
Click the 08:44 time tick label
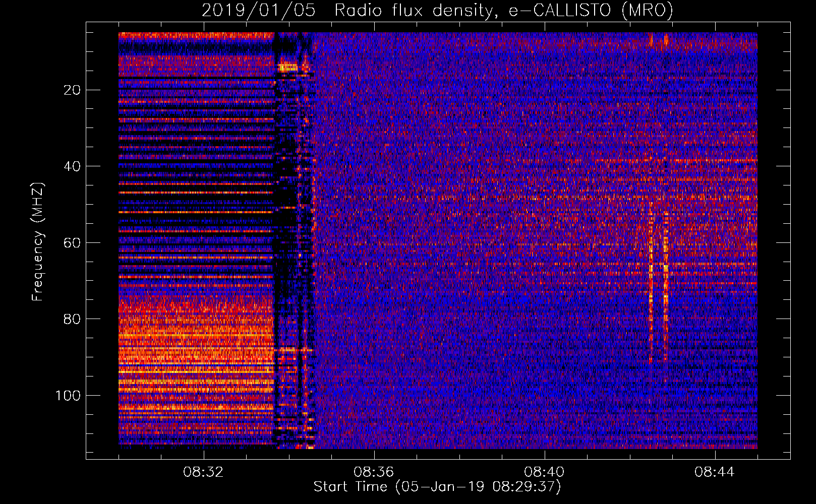tap(715, 472)
